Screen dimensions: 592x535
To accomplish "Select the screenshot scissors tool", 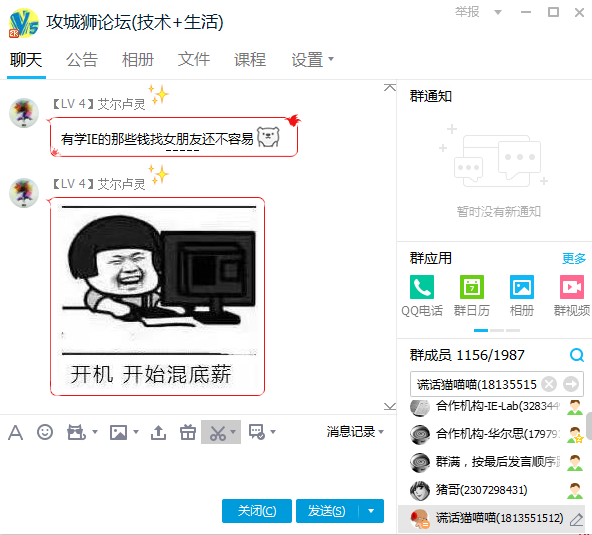I will click(217, 433).
